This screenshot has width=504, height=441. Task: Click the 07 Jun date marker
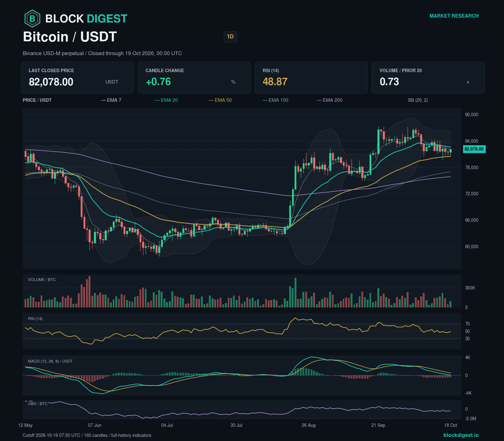coord(95,425)
